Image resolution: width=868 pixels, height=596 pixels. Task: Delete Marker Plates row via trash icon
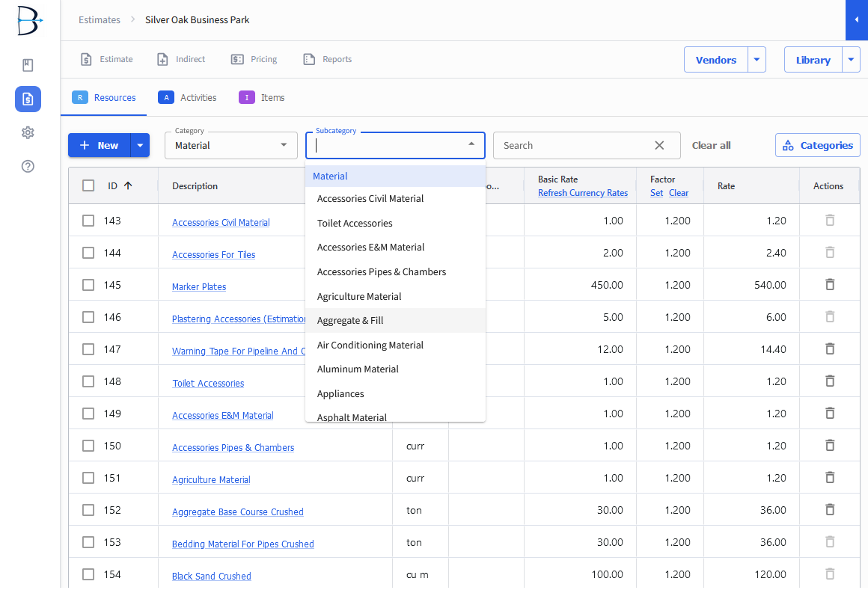829,284
